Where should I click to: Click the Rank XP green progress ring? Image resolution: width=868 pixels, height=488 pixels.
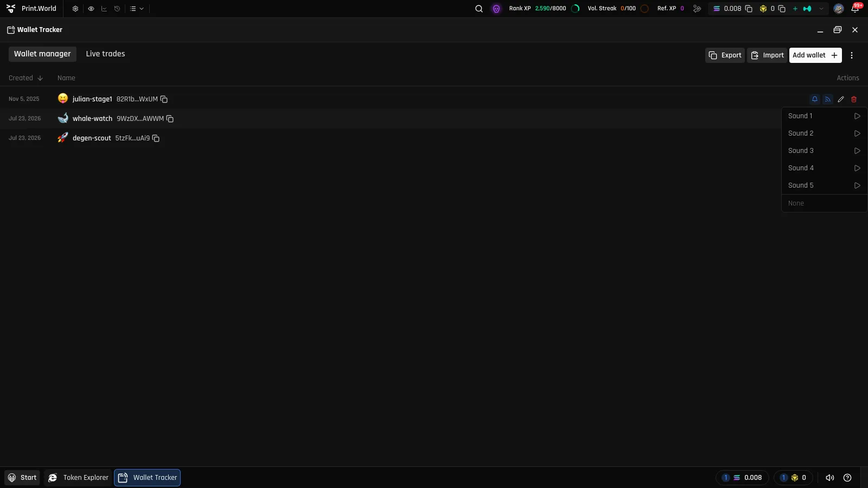[576, 9]
